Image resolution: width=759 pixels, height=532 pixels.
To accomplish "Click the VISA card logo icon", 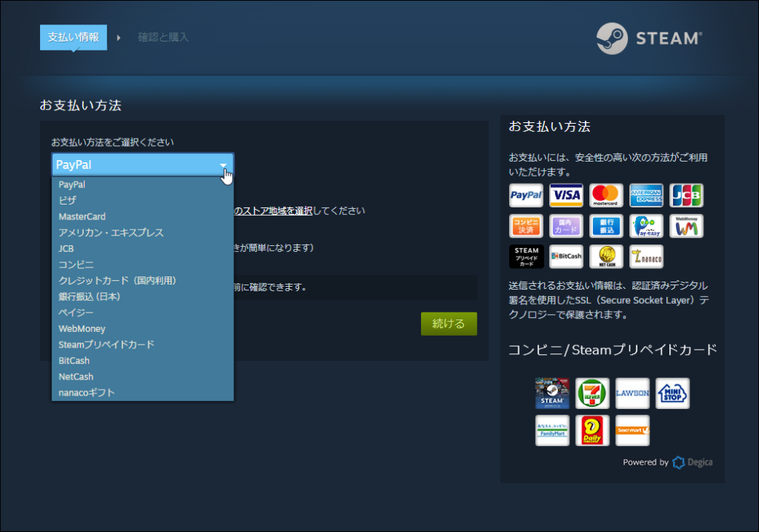I will click(566, 196).
